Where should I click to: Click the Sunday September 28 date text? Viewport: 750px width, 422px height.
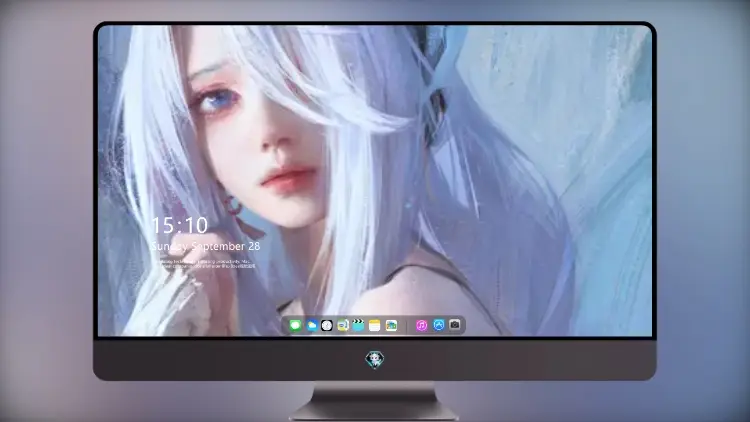point(205,246)
